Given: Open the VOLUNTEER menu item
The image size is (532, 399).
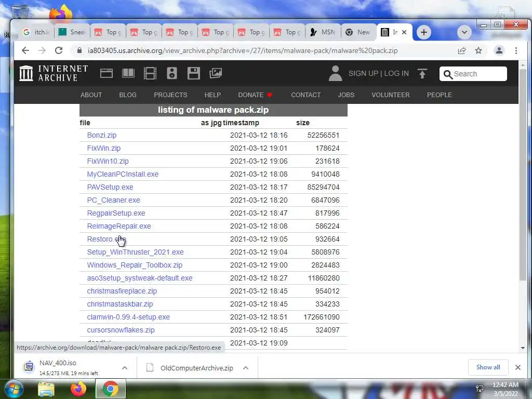Looking at the screenshot, I should click(391, 95).
